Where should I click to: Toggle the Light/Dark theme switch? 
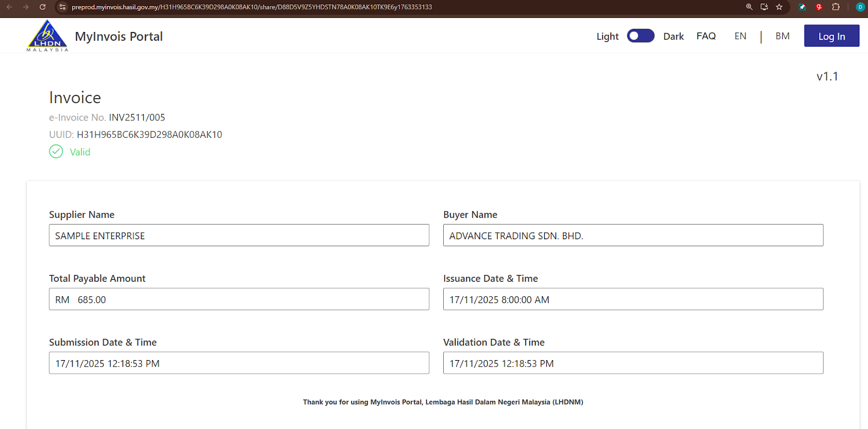(641, 36)
